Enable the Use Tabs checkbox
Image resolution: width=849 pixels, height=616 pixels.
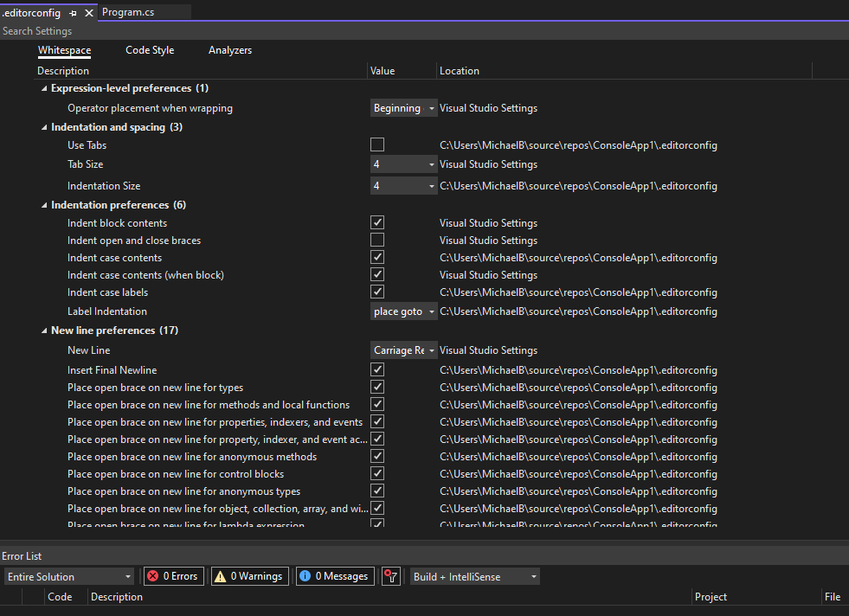pos(377,144)
